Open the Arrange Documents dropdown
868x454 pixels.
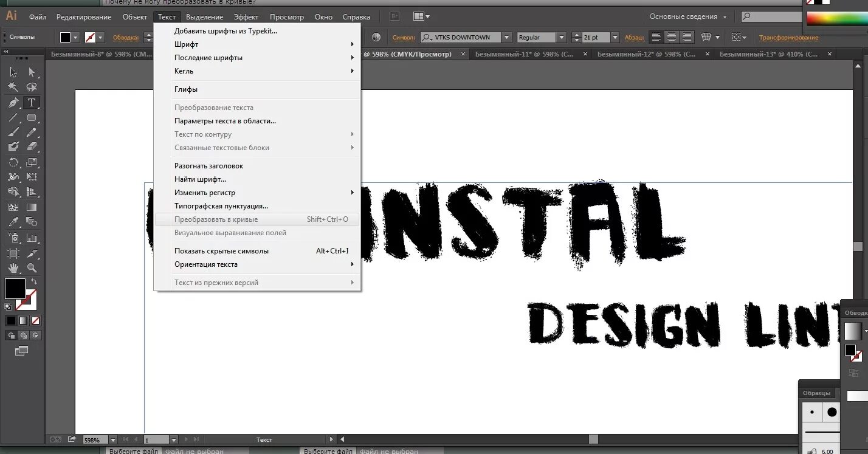point(421,16)
